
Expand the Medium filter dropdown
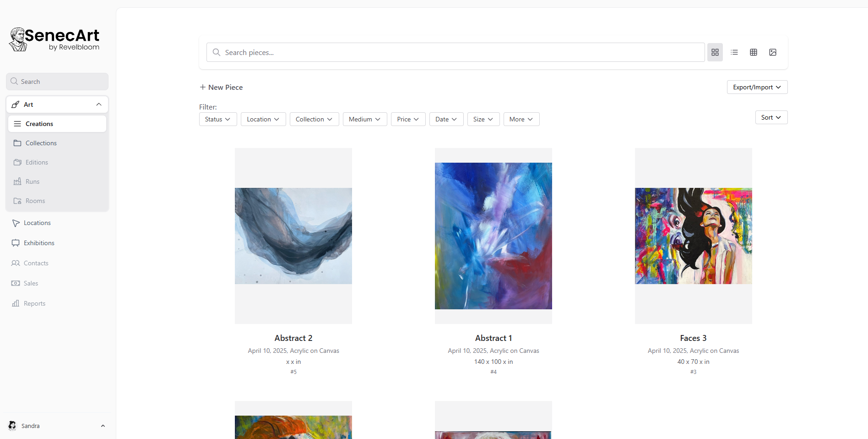pos(364,119)
